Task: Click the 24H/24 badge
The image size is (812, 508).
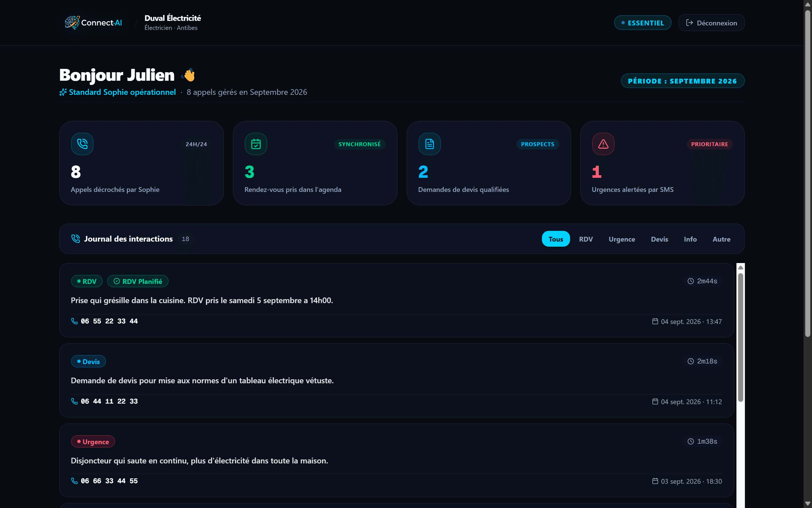Action: pos(196,144)
